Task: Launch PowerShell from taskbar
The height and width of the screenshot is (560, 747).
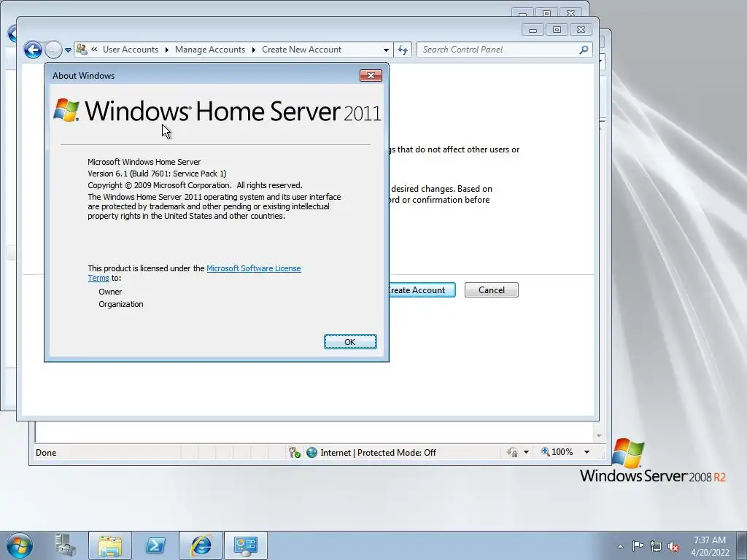Action: [155, 545]
